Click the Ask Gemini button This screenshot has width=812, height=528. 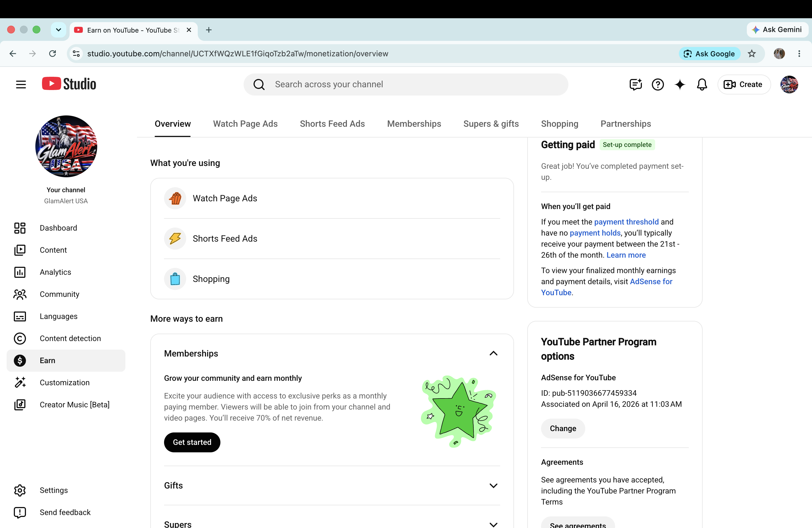777,30
